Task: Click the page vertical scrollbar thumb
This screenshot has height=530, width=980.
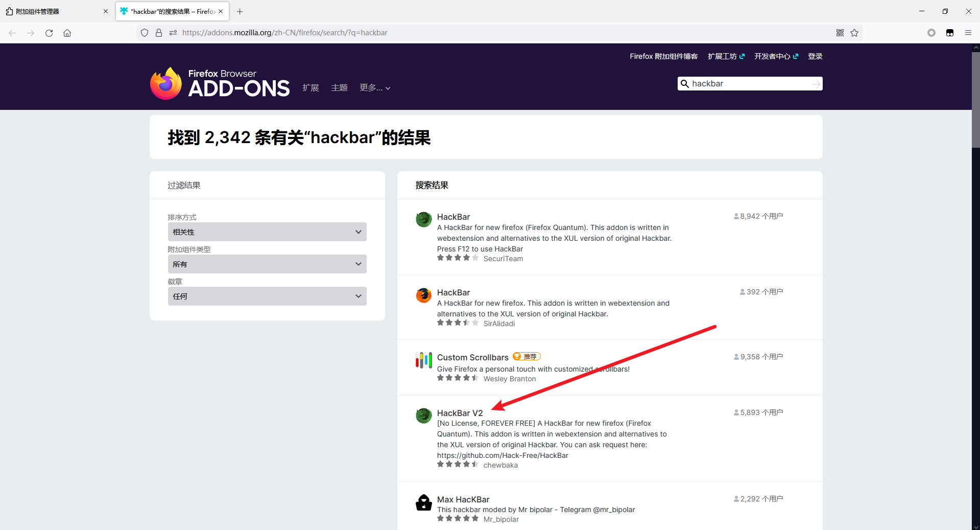Action: [976, 99]
